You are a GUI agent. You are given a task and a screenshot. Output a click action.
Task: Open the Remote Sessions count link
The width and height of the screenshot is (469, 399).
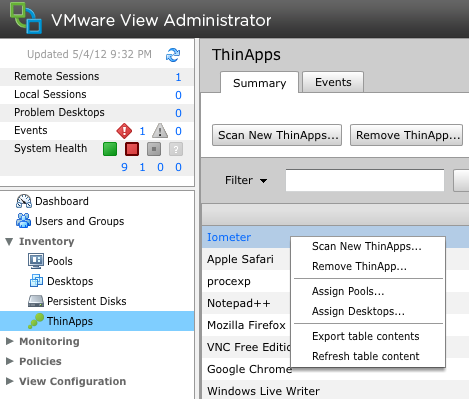point(178,77)
